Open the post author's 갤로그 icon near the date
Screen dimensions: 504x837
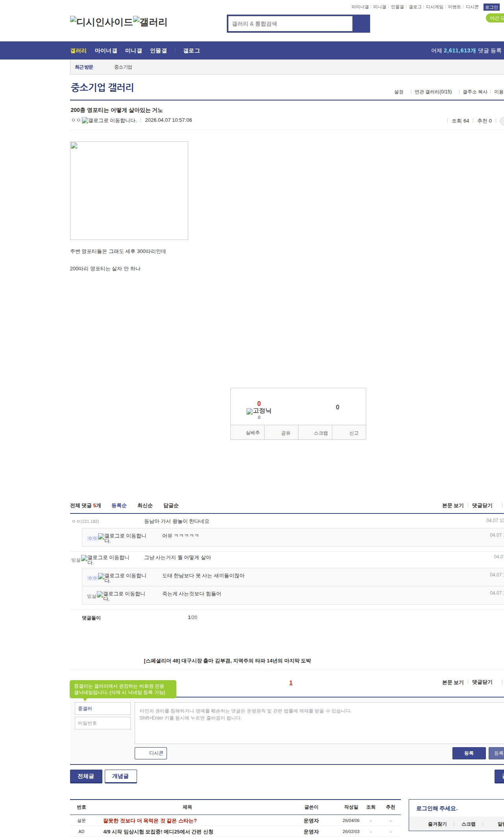pos(109,121)
